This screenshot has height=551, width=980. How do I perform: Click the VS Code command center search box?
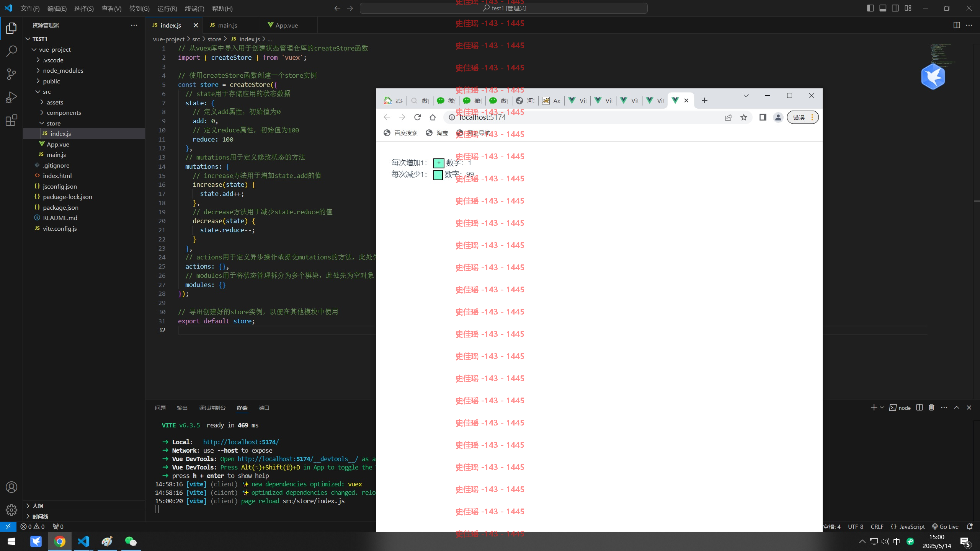point(504,8)
